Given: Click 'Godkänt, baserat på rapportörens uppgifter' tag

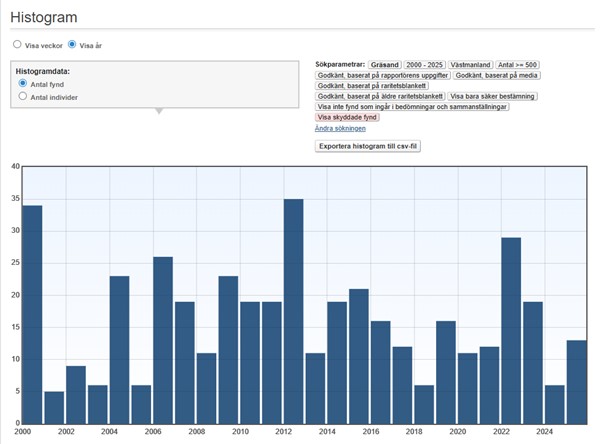Looking at the screenshot, I should pos(382,75).
